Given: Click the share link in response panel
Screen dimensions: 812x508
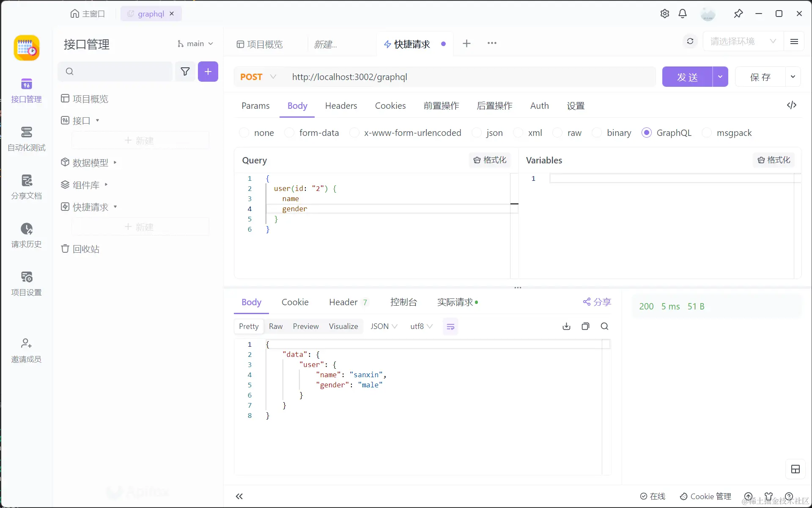Looking at the screenshot, I should coord(597,302).
